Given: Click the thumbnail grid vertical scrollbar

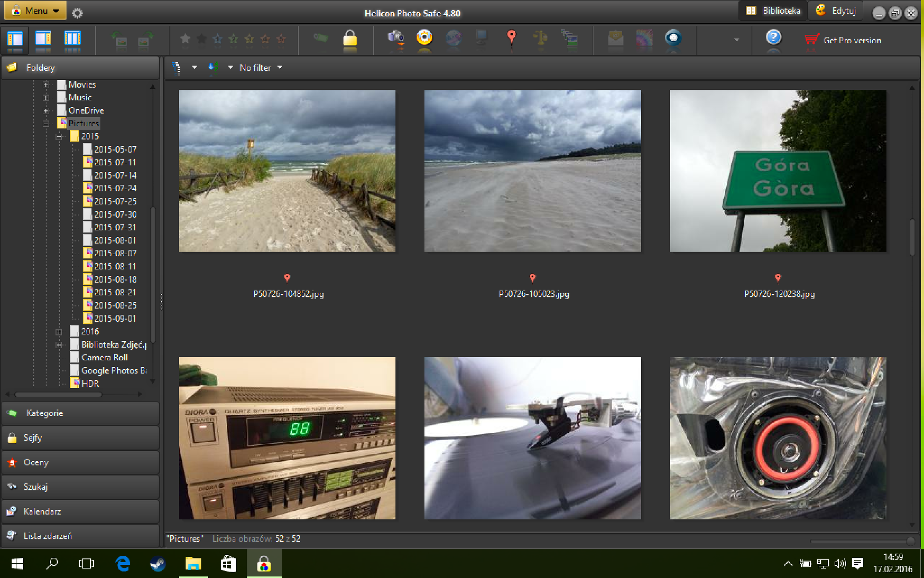Looking at the screenshot, I should (x=912, y=237).
